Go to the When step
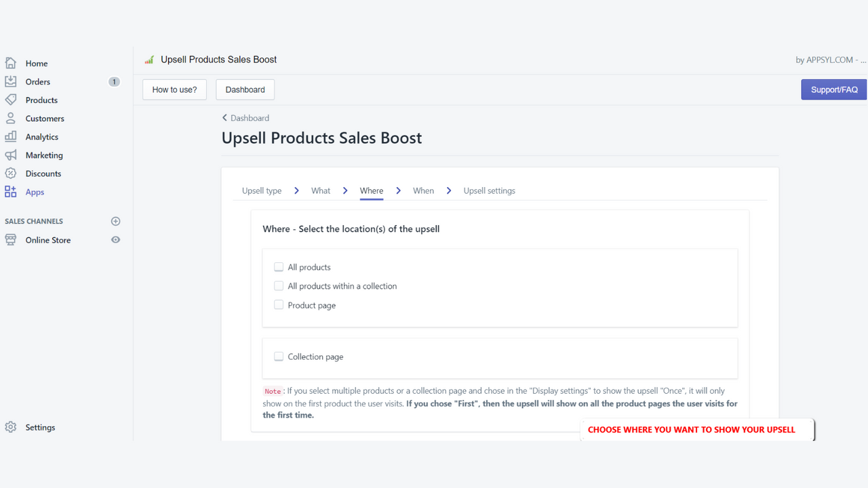 click(x=423, y=190)
